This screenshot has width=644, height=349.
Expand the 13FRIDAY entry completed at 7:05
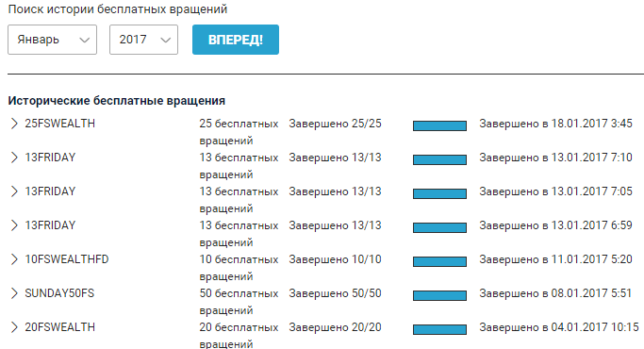click(x=14, y=191)
